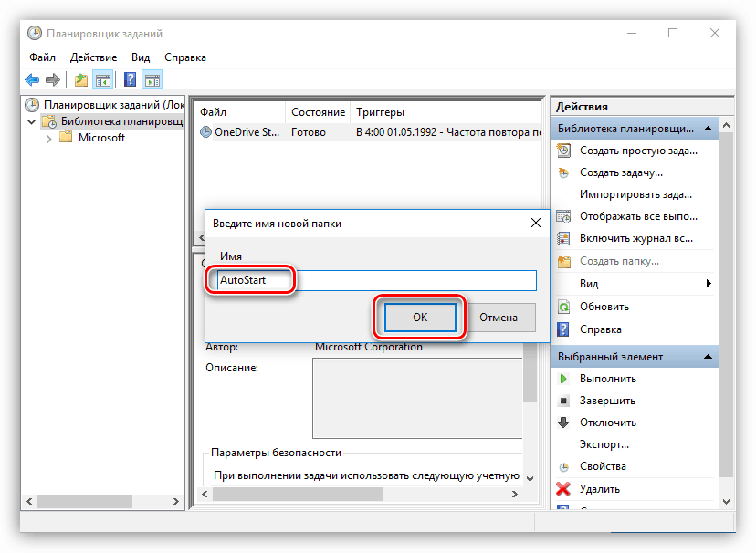The width and height of the screenshot is (756, 553).
Task: Expand the Microsoft folder tree node
Action: [x=48, y=139]
